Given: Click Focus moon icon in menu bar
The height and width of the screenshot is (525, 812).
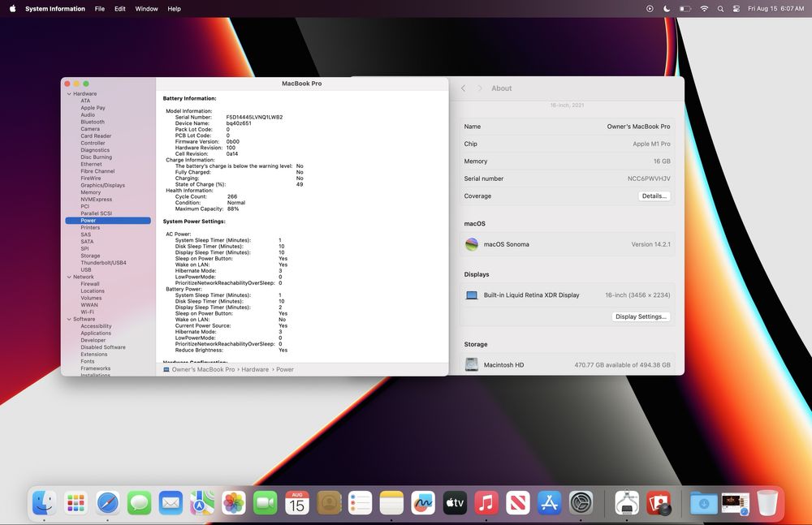Looking at the screenshot, I should pyautogui.click(x=667, y=9).
